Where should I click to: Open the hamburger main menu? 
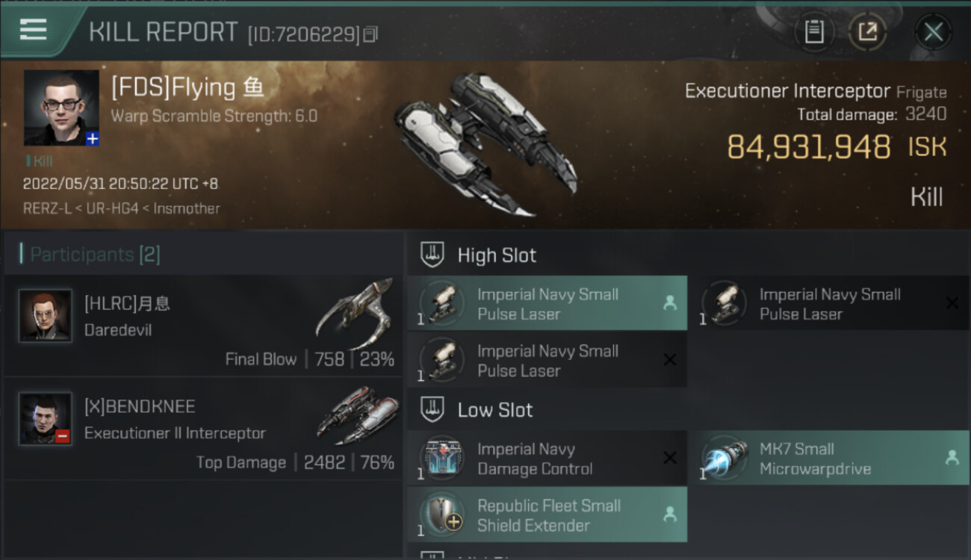point(34,30)
